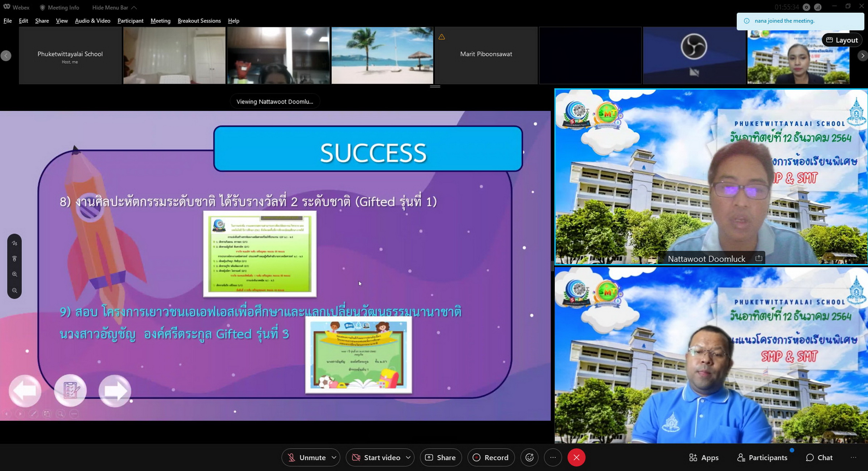Open the Participants panel
The height and width of the screenshot is (471, 868).
coord(762,458)
